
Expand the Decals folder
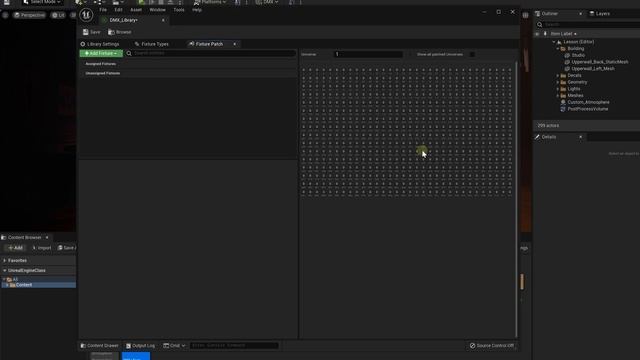[x=558, y=76]
